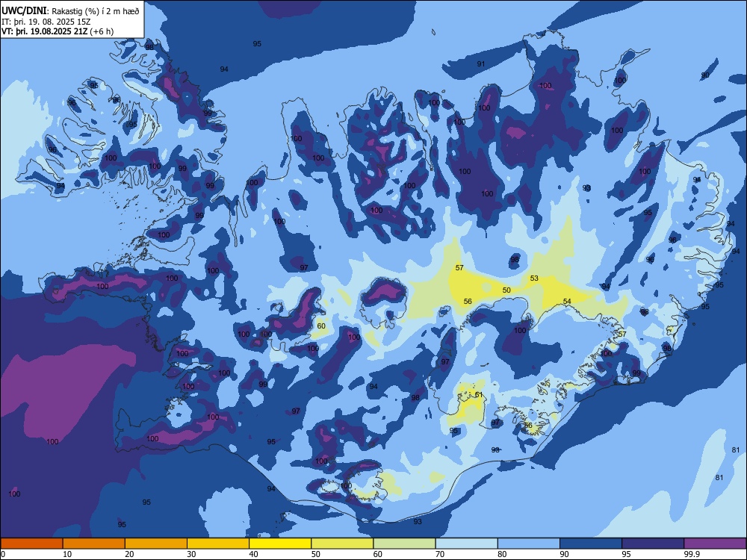Click the '0' legend scale label
747x560 pixels.
coord(2,554)
